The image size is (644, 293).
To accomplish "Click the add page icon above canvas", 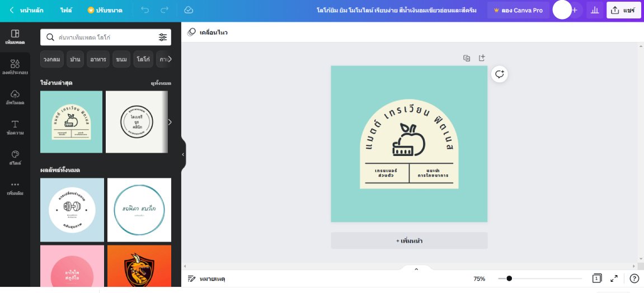I will [482, 58].
